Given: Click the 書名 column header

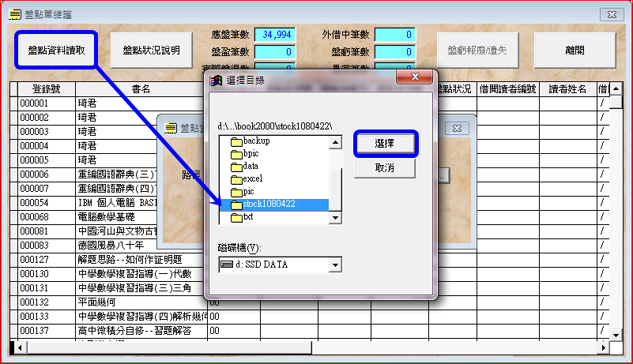Looking at the screenshot, I should point(141,89).
